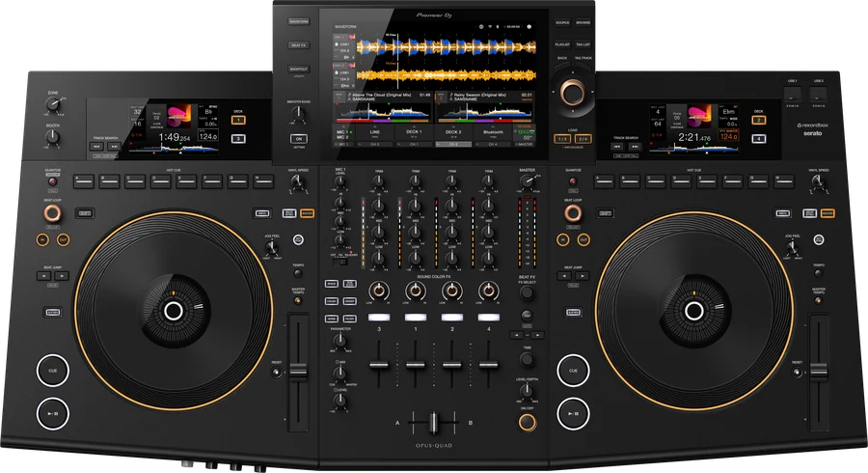The height and width of the screenshot is (473, 868).
Task: Tap the Beat FX beat right arrow button
Action: point(537,335)
